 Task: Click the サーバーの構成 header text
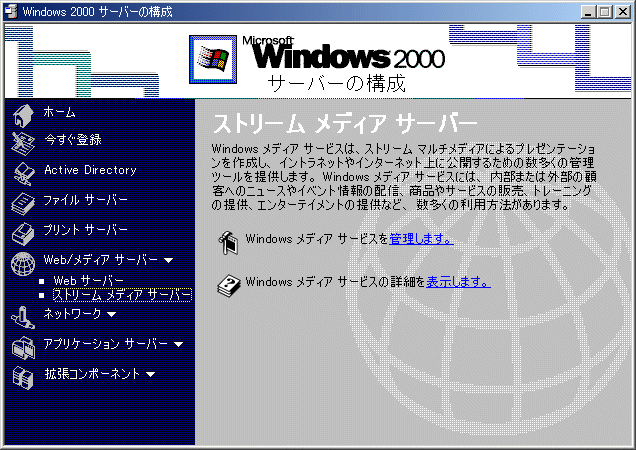click(336, 83)
